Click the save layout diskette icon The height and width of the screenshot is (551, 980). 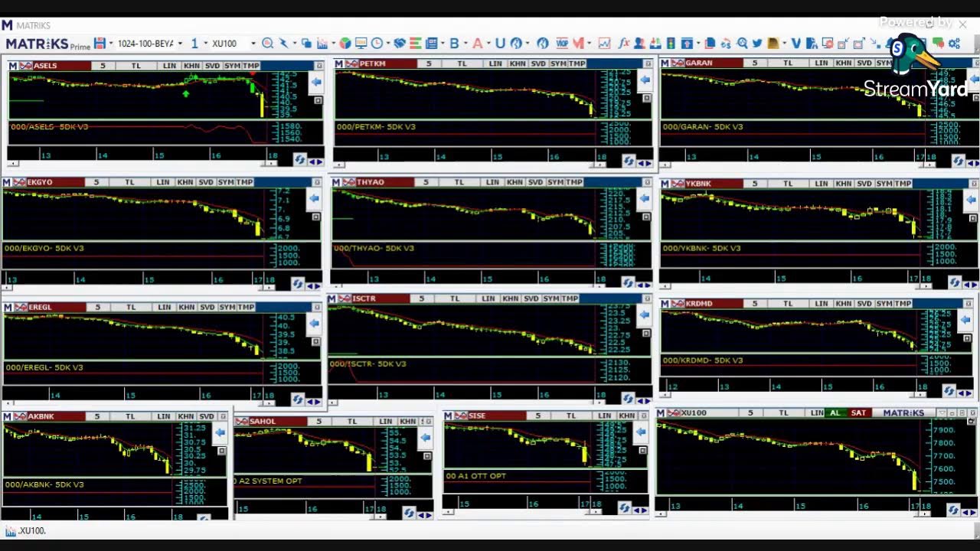pos(100,44)
